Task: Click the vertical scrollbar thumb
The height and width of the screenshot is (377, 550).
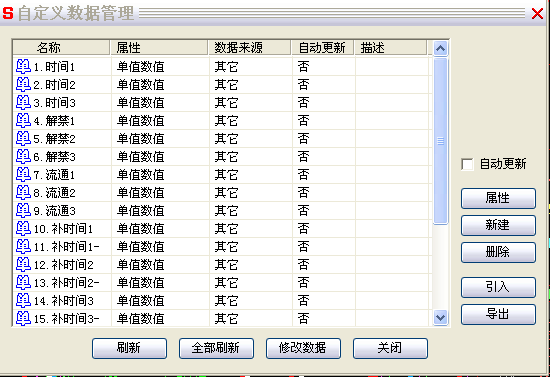Action: [x=440, y=141]
